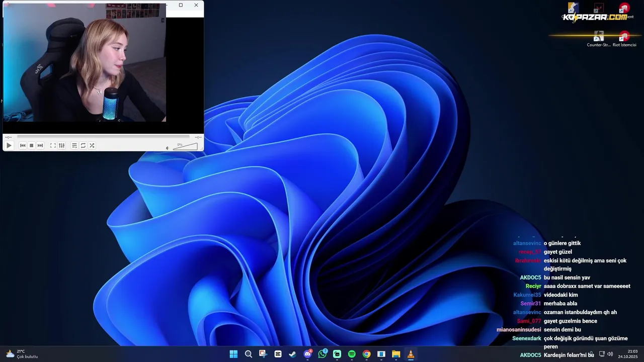
Task: Click chat message 'videodaki kim'
Action: click(561, 295)
